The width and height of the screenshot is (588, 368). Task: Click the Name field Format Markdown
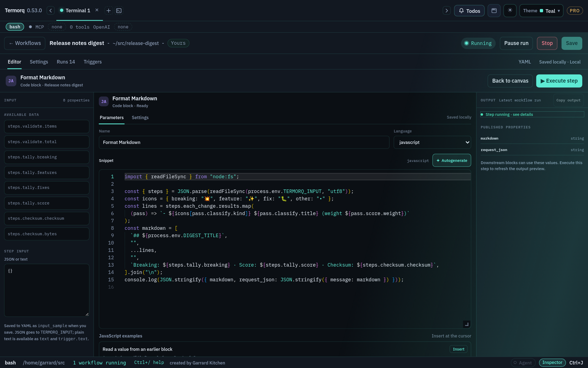click(244, 142)
